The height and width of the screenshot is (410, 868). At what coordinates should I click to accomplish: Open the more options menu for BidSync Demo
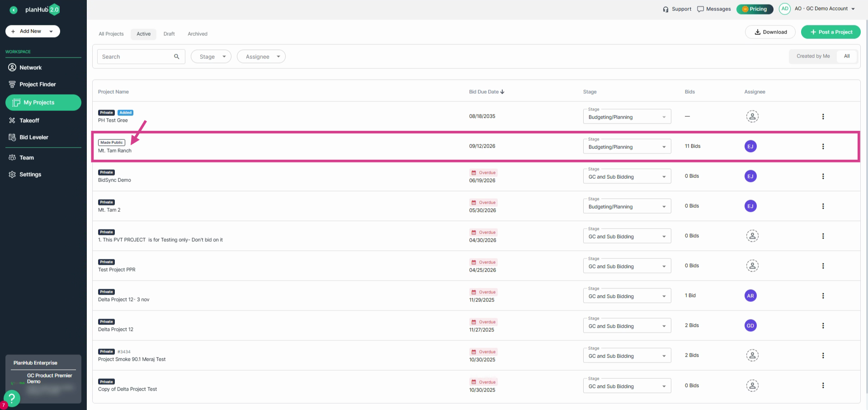(x=823, y=176)
